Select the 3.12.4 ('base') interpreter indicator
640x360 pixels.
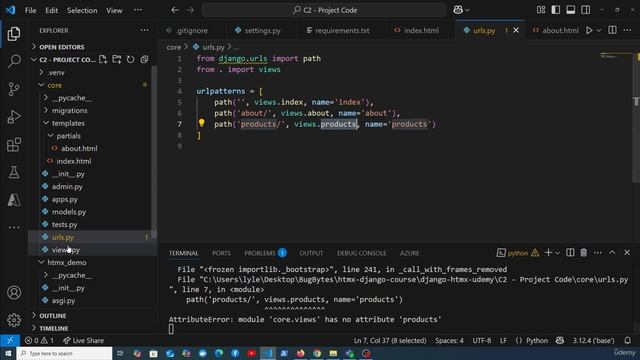click(593, 340)
